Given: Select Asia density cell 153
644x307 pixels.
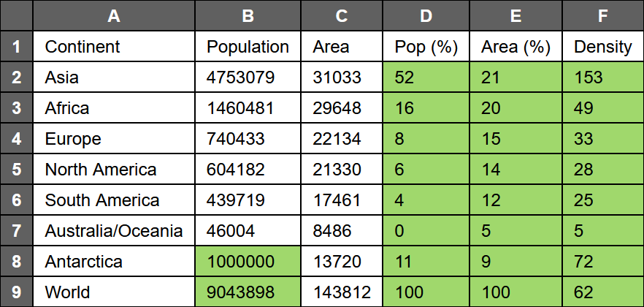Looking at the screenshot, I should point(602,77).
